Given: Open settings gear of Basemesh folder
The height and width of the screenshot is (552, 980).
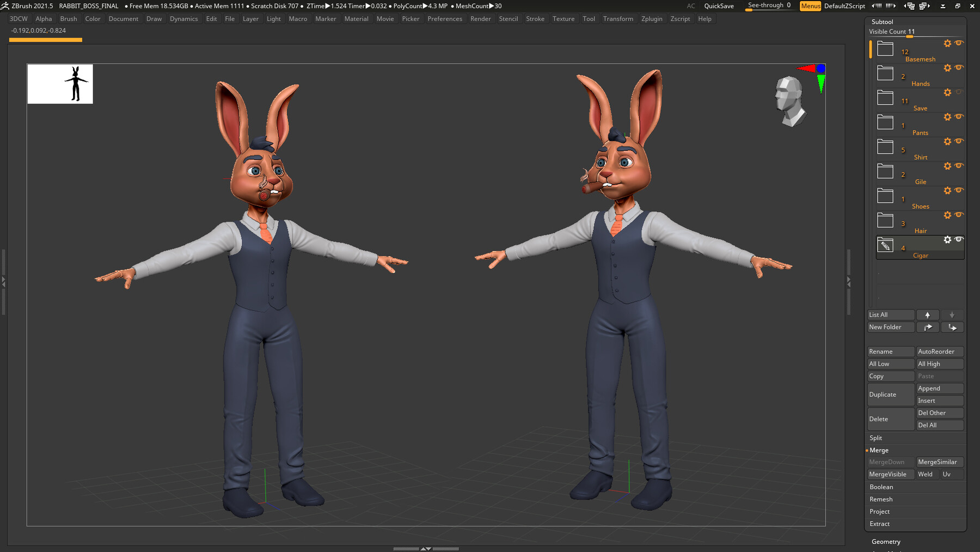Looking at the screenshot, I should tap(947, 44).
